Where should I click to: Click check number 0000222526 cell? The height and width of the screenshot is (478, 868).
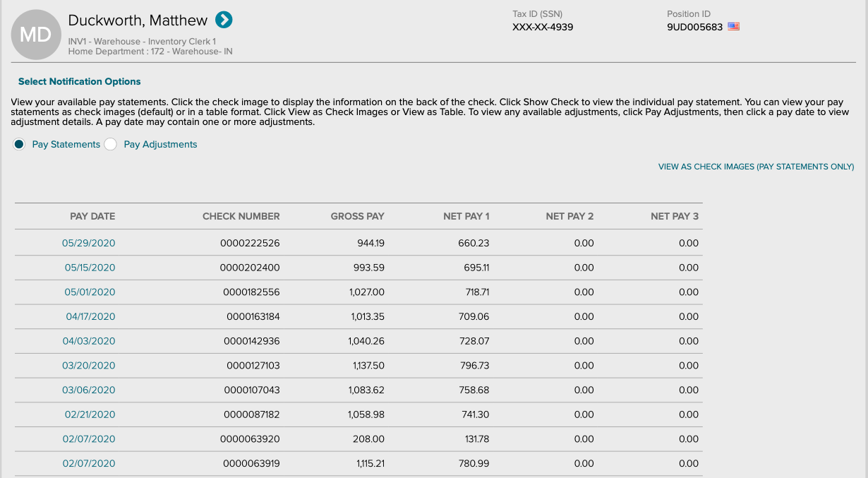pyautogui.click(x=250, y=243)
